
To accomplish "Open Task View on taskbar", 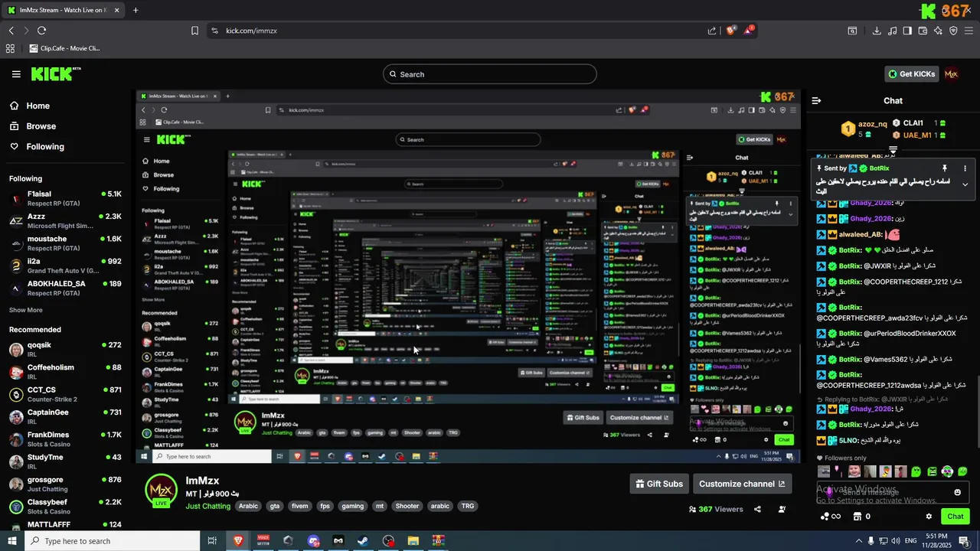I will point(212,541).
